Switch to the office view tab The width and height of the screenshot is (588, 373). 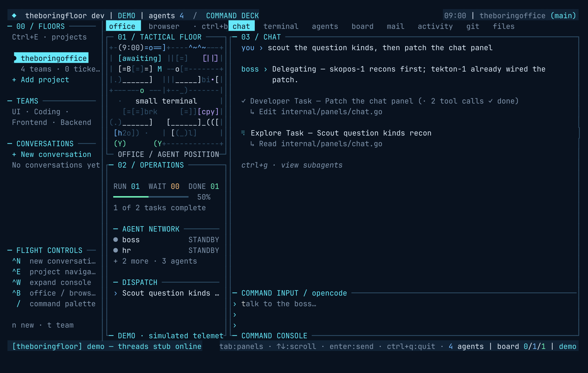pyautogui.click(x=123, y=26)
